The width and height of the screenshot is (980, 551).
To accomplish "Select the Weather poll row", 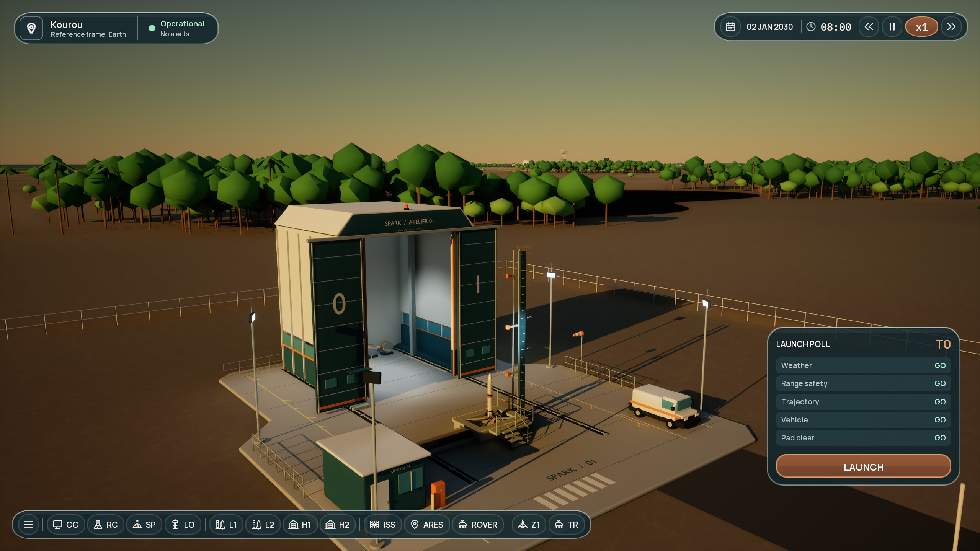I will (x=863, y=365).
